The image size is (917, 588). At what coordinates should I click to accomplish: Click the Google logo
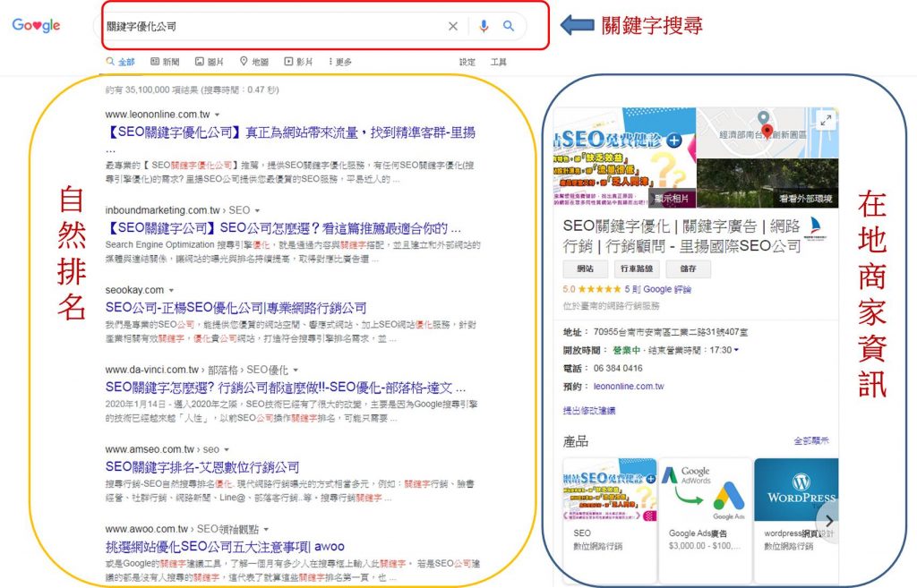[36, 24]
